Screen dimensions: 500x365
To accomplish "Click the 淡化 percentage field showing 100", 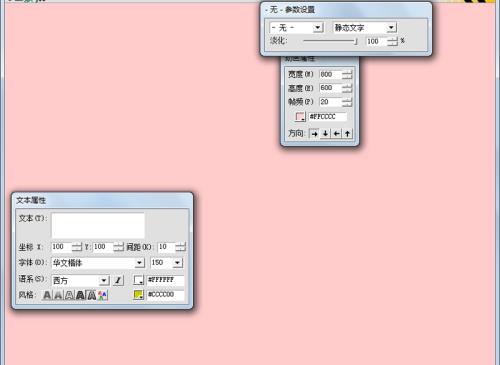I will coord(377,41).
